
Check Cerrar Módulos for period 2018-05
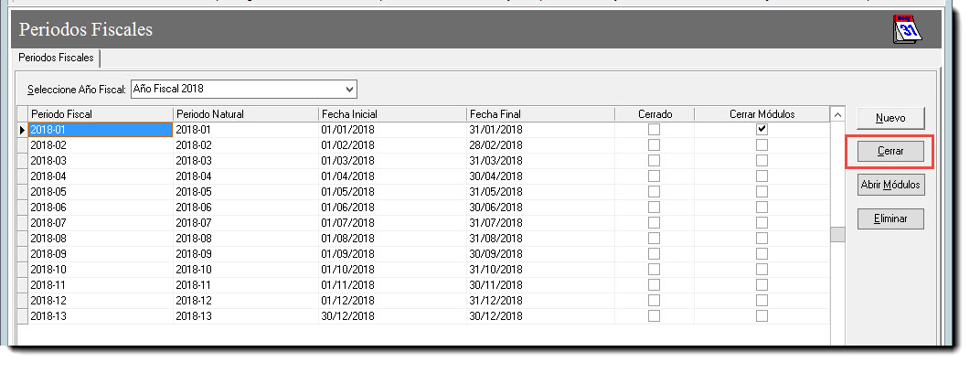pos(762,192)
